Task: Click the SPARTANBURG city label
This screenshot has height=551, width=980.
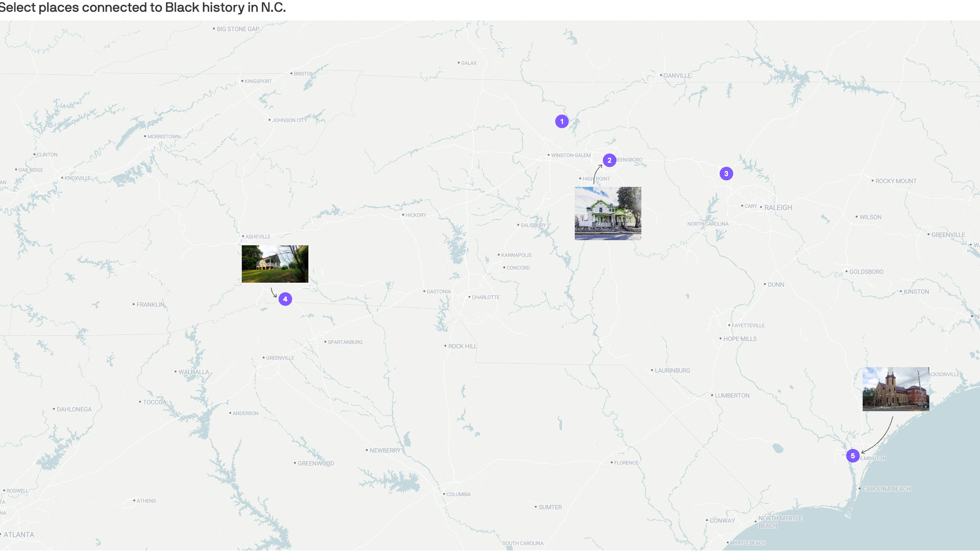Action: coord(345,342)
